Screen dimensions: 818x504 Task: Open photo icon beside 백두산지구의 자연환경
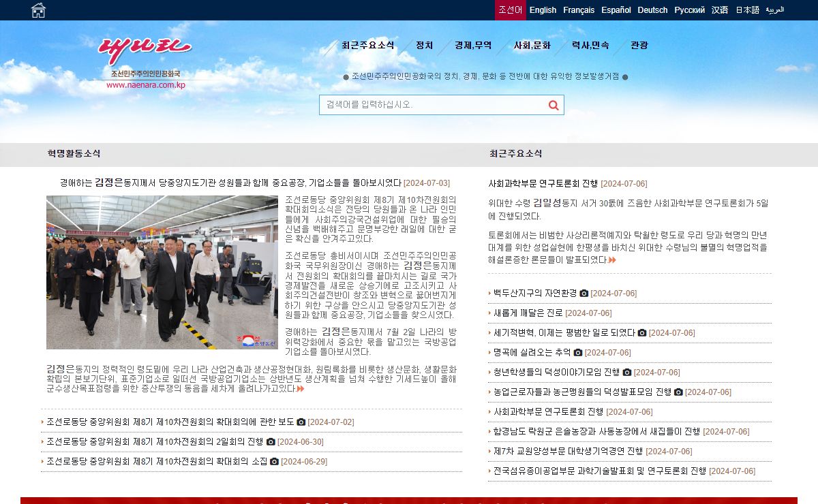(x=584, y=294)
